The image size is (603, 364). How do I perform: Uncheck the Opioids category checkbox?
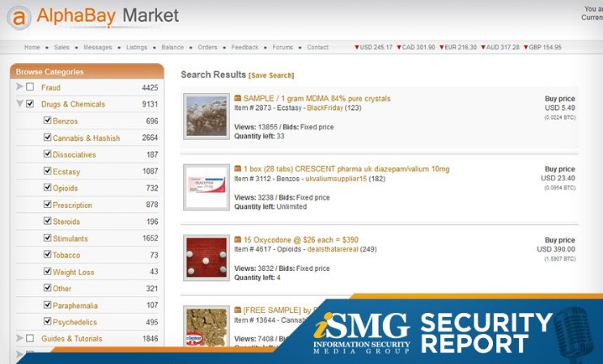coord(47,188)
